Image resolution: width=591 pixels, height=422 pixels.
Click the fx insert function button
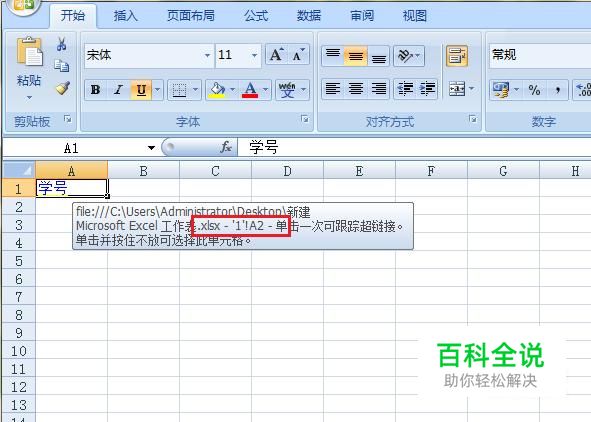(225, 147)
